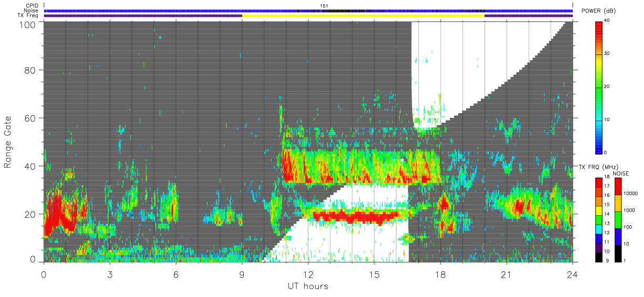Viewport: 644px width, 297px height.
Task: Click the UT hours axis title
Action: point(307,286)
